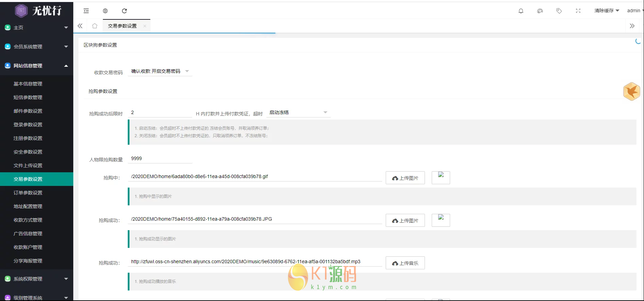
Task: Click the 抢购参数设置 section title
Action: (x=103, y=91)
